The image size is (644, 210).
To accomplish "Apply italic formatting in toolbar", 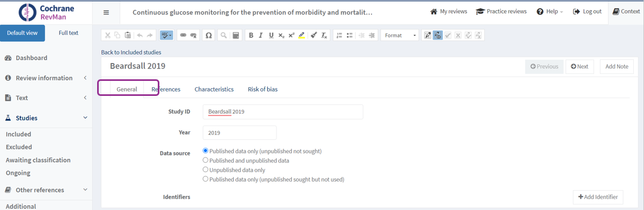I will (261, 35).
